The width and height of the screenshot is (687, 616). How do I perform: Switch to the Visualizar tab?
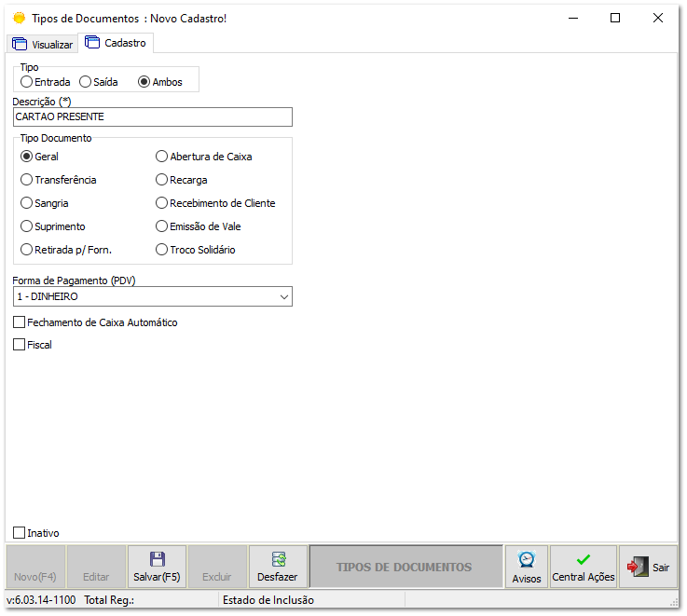pos(43,44)
